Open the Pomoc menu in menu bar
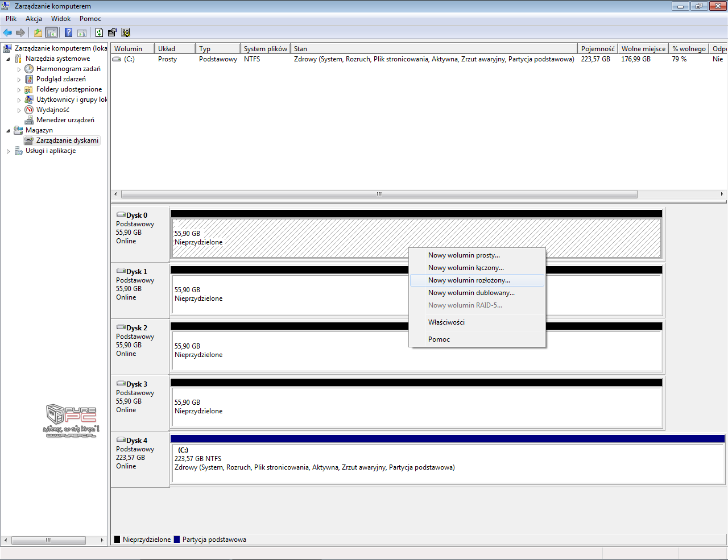 90,19
